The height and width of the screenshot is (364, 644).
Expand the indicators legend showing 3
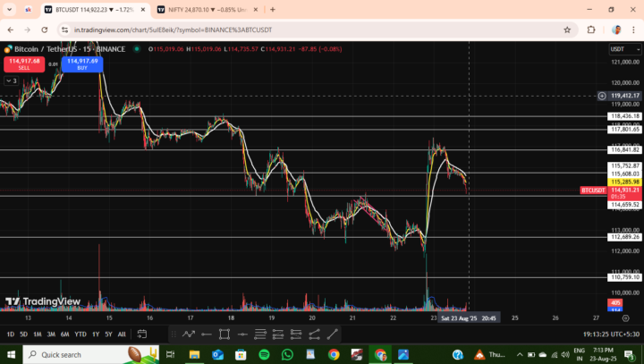pyautogui.click(x=11, y=80)
